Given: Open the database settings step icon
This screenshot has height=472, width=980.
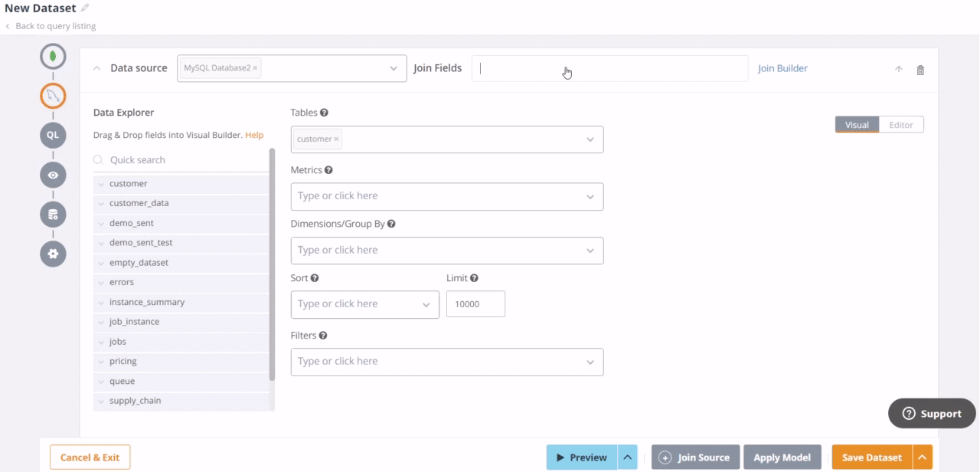Looking at the screenshot, I should coord(53,215).
